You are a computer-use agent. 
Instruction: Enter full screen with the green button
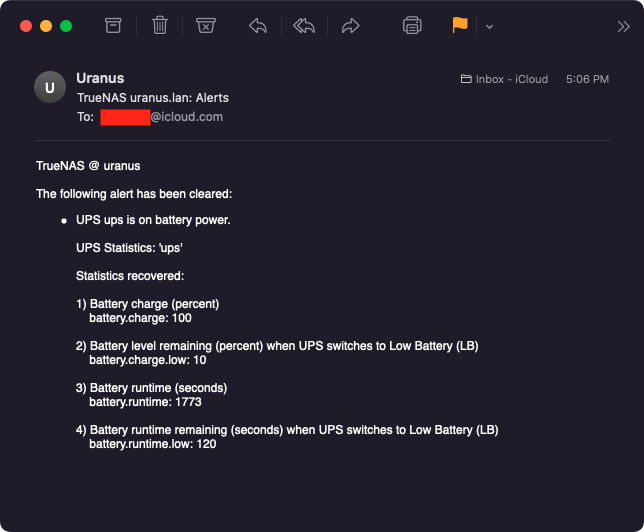[66, 26]
